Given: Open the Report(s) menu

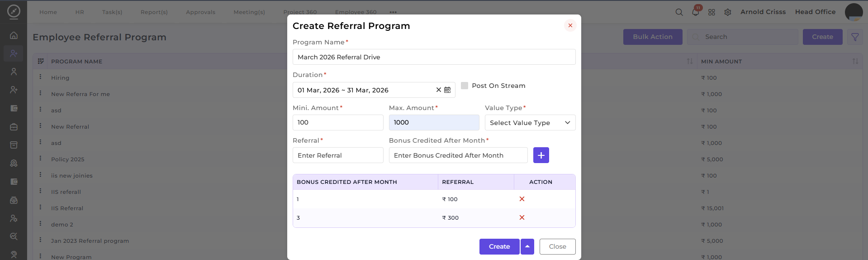Looking at the screenshot, I should 154,12.
